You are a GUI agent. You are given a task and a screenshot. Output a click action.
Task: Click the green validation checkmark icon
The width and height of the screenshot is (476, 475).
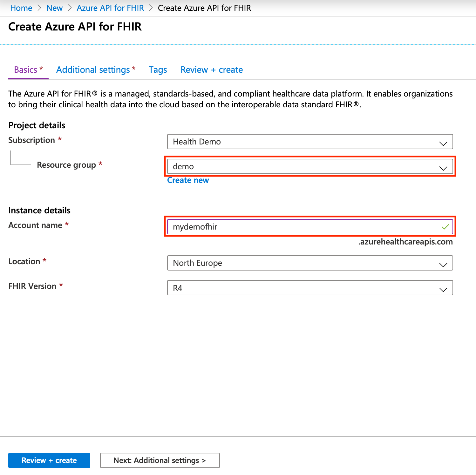click(x=445, y=227)
